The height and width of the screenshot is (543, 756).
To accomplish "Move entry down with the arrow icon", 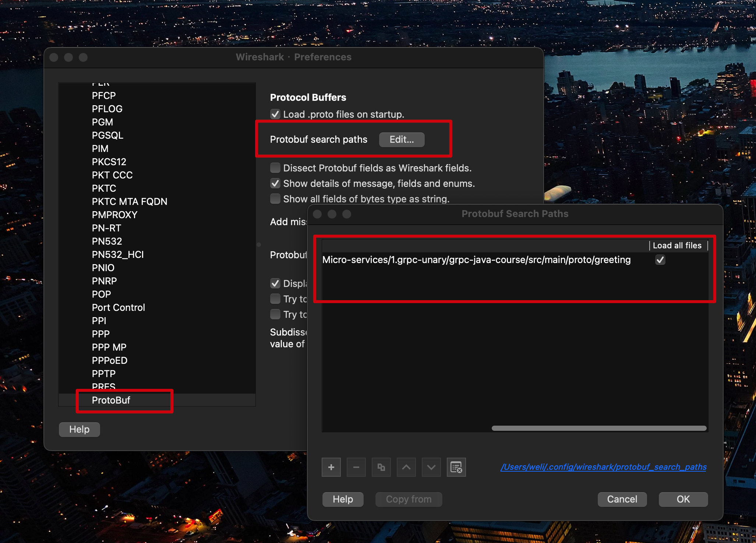I will [431, 467].
